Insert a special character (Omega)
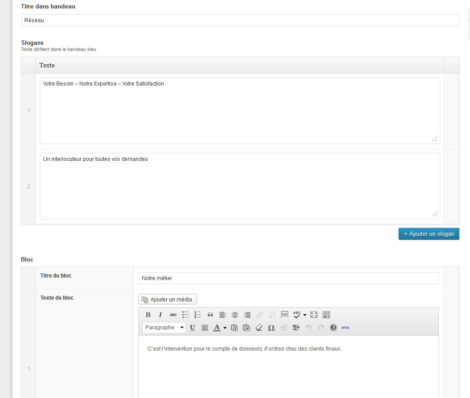This screenshot has width=470, height=398. click(271, 328)
